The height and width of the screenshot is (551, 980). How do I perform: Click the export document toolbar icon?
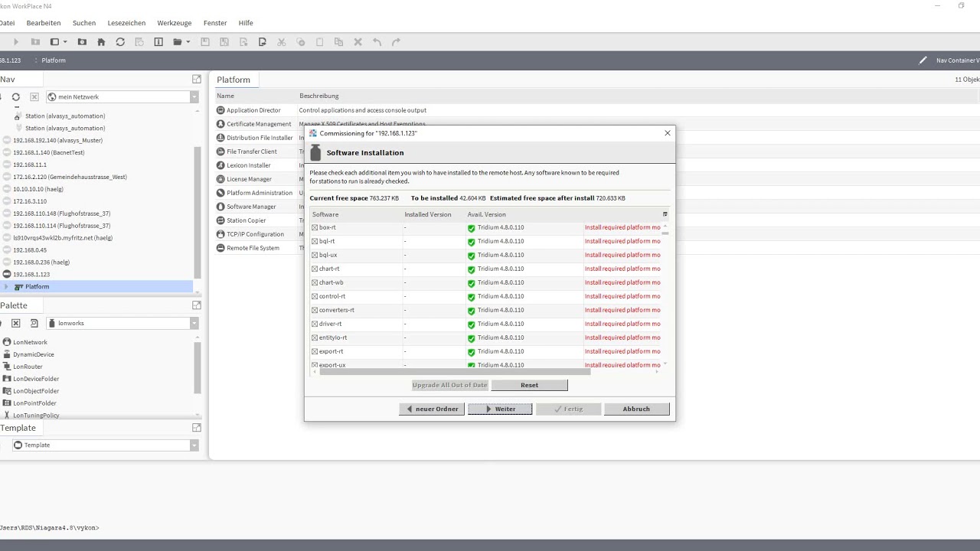point(262,42)
